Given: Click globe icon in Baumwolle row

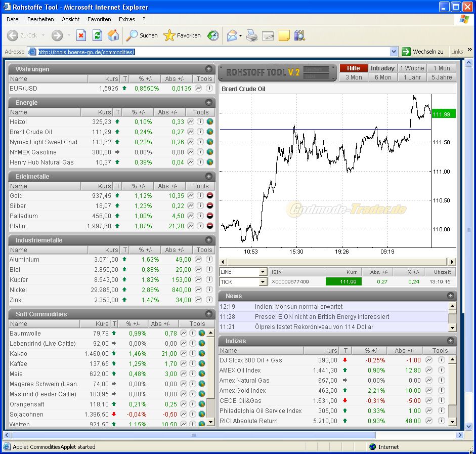Looking at the screenshot, I should point(202,333).
